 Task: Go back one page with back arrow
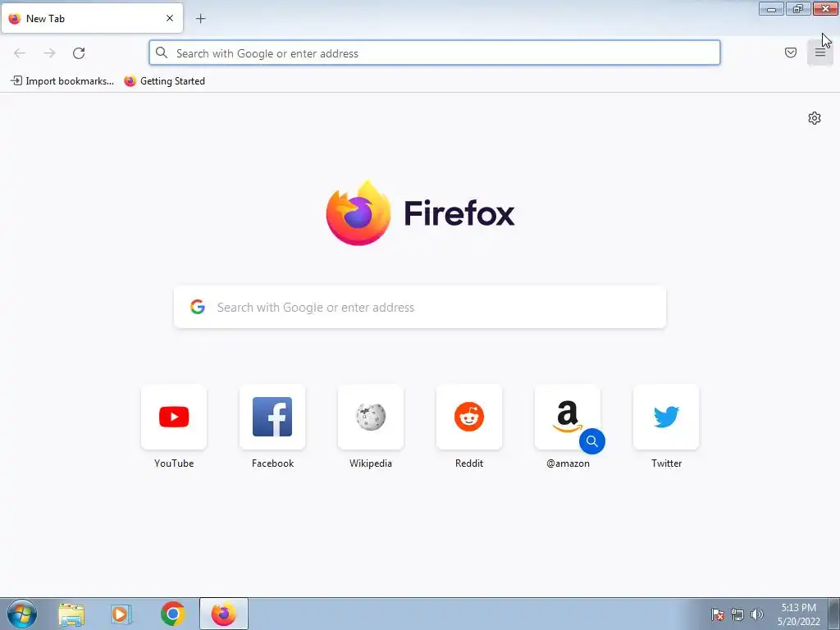click(x=20, y=53)
